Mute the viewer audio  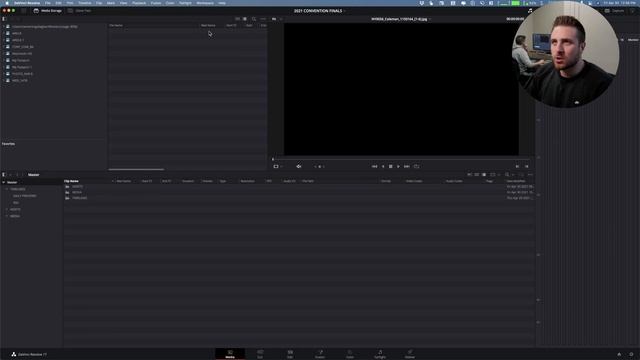point(299,167)
